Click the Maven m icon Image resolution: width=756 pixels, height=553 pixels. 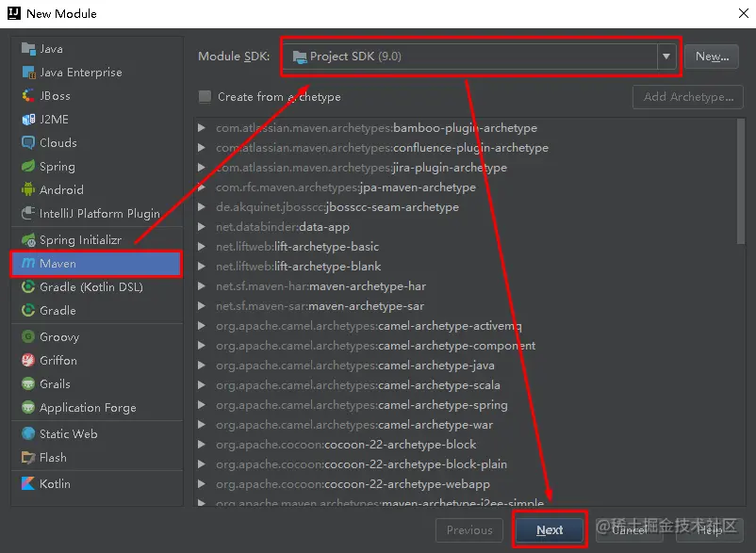click(28, 263)
